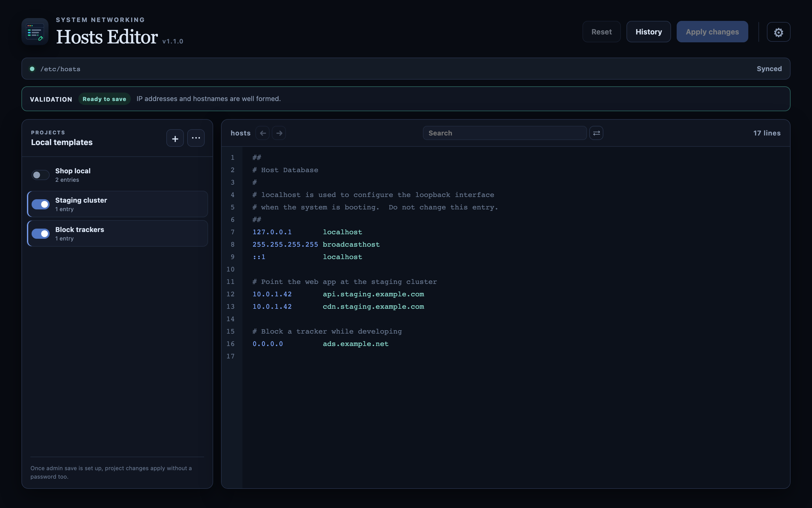Click the 0.0.0.0 address on line 16
This screenshot has width=812, height=508.
[268, 344]
